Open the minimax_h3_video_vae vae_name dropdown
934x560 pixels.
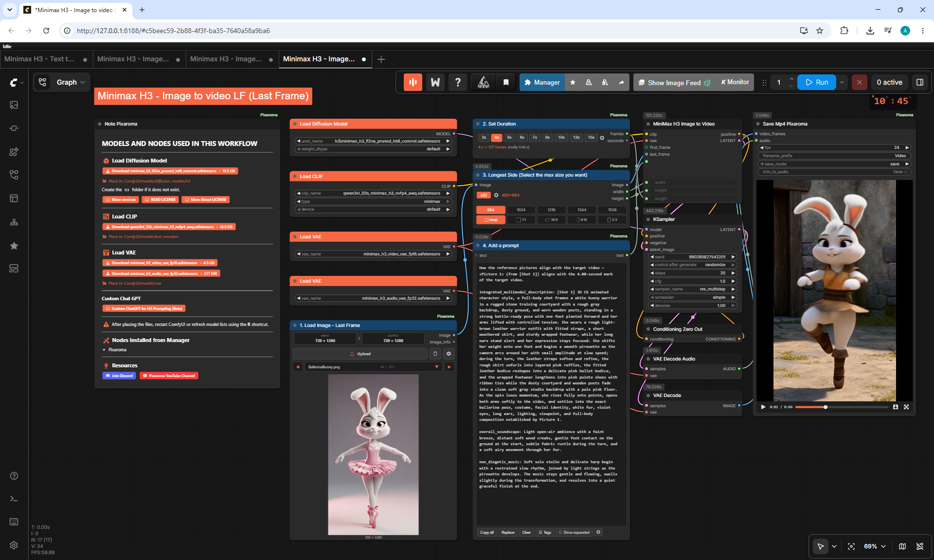point(374,254)
